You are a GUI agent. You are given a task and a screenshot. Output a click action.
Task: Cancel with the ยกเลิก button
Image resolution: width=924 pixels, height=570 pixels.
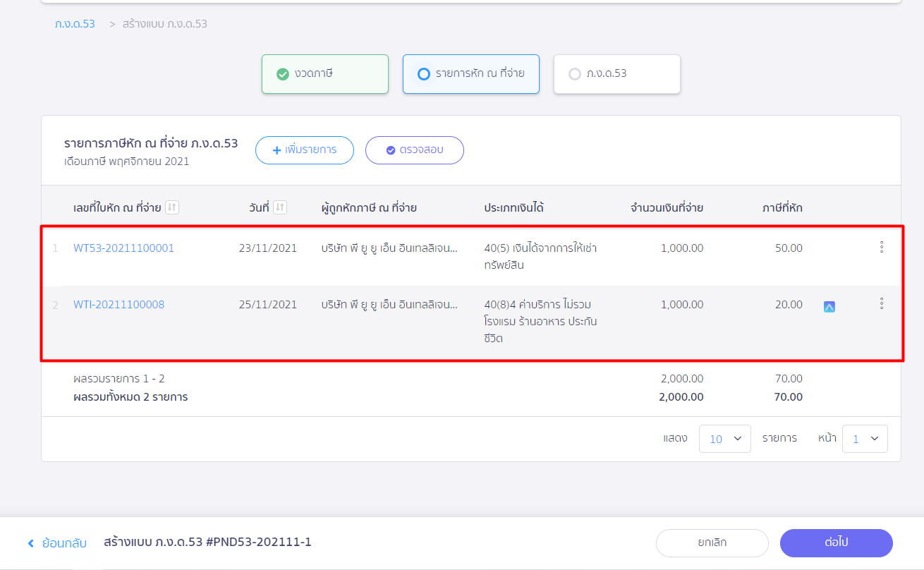[712, 543]
